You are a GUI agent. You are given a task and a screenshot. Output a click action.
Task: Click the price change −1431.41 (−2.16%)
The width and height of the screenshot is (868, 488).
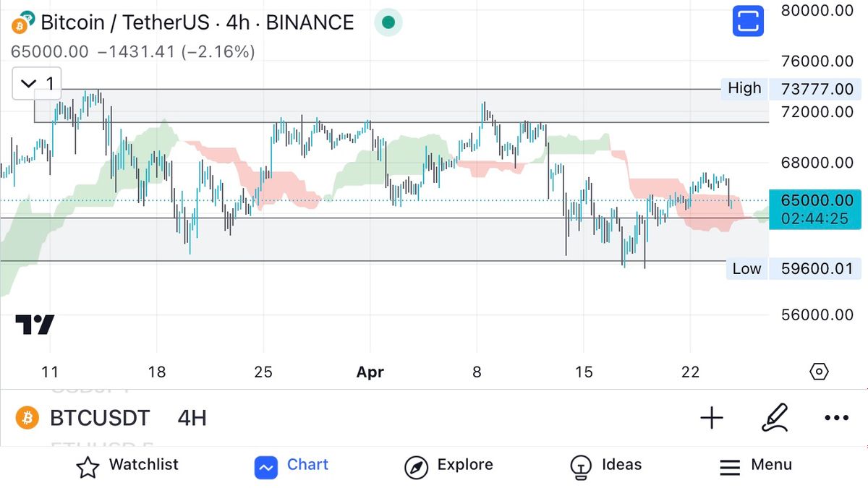click(x=176, y=52)
